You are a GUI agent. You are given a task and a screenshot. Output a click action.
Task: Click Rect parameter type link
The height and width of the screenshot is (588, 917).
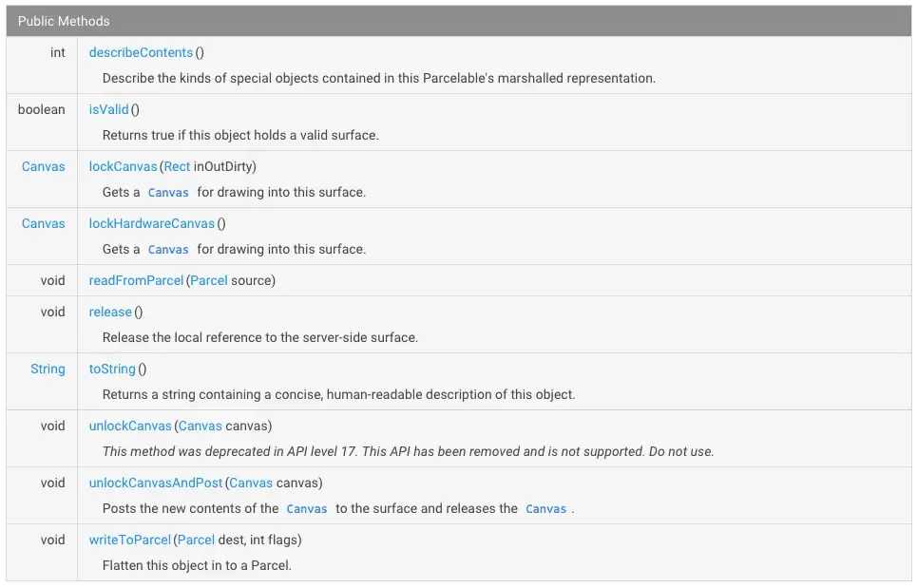[177, 166]
